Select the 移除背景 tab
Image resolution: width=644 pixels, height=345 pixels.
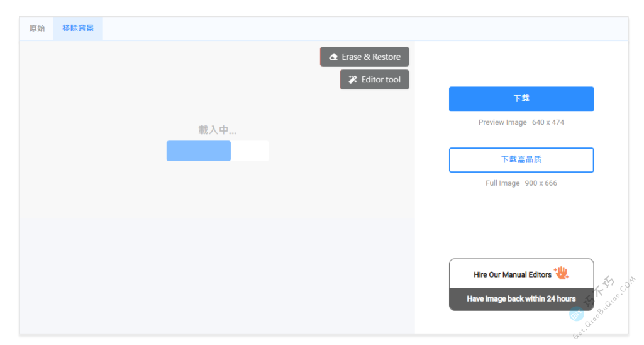tap(78, 28)
